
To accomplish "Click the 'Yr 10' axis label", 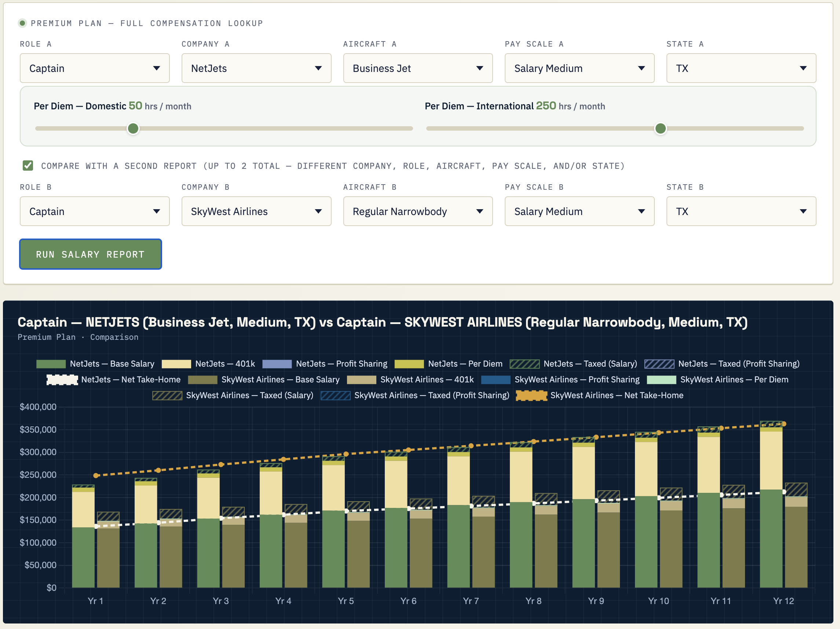I will click(x=658, y=601).
